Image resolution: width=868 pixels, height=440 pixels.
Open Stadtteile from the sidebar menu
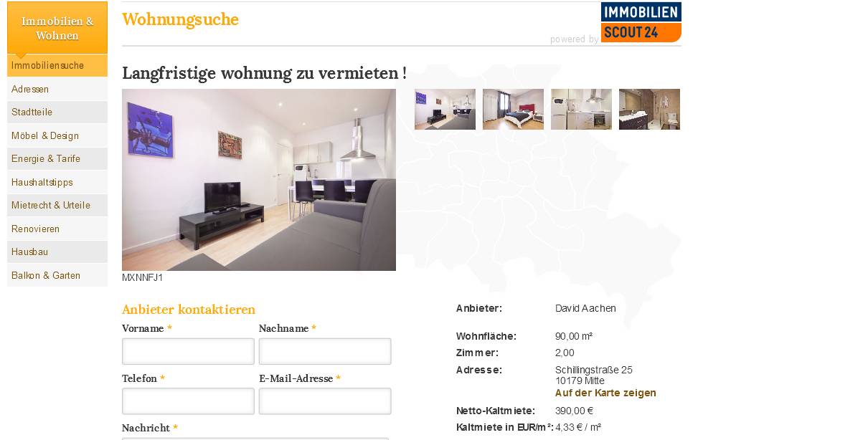pyautogui.click(x=57, y=112)
